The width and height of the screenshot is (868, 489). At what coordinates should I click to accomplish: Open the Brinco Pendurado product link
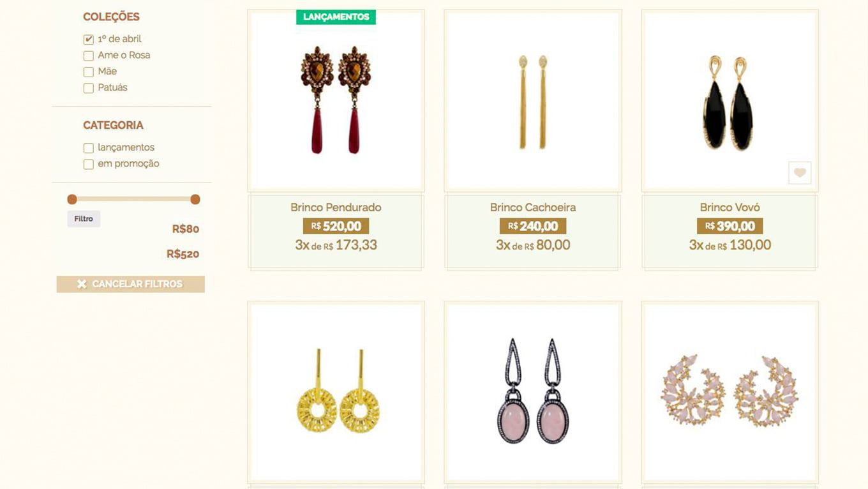pyautogui.click(x=336, y=207)
